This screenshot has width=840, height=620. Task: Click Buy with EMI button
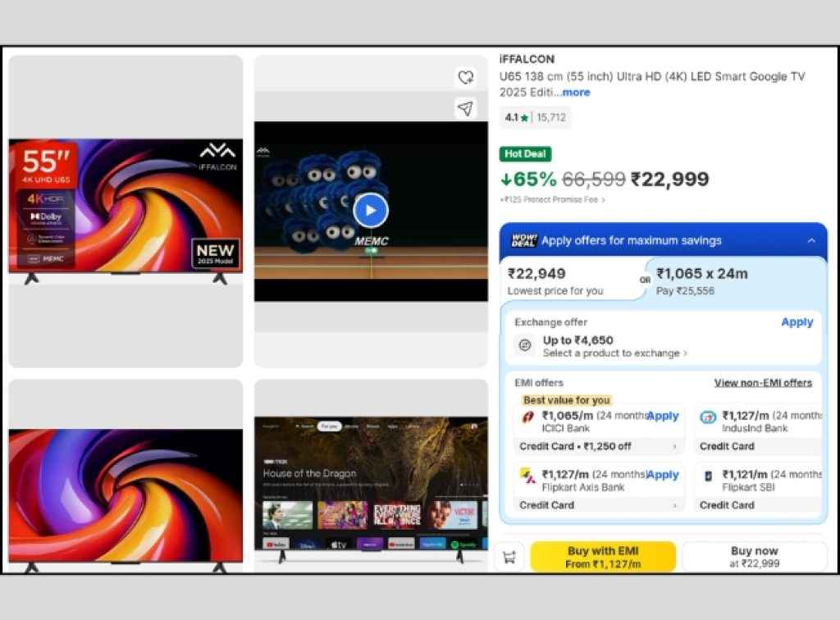pyautogui.click(x=603, y=557)
